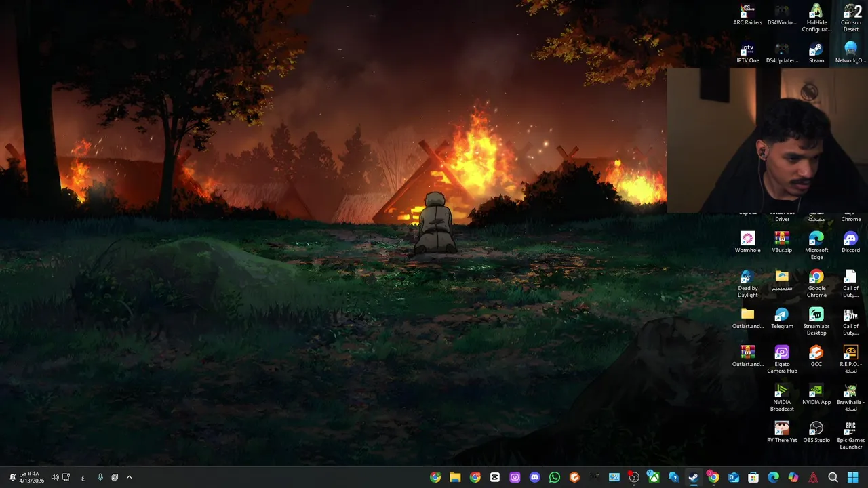Open the red A app on taskbar
The height and width of the screenshot is (488, 868).
click(813, 477)
